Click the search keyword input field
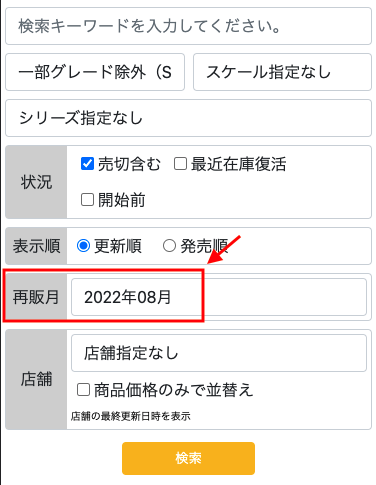The width and height of the screenshot is (376, 485). pyautogui.click(x=188, y=26)
